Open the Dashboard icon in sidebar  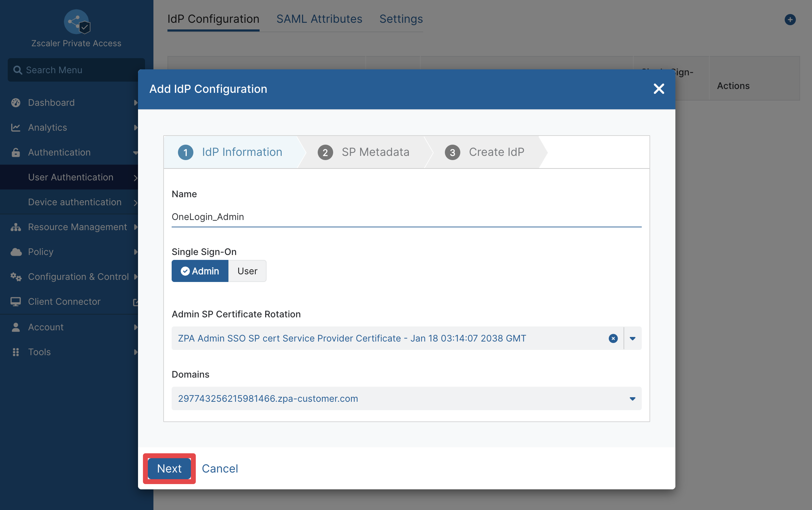[x=16, y=103]
